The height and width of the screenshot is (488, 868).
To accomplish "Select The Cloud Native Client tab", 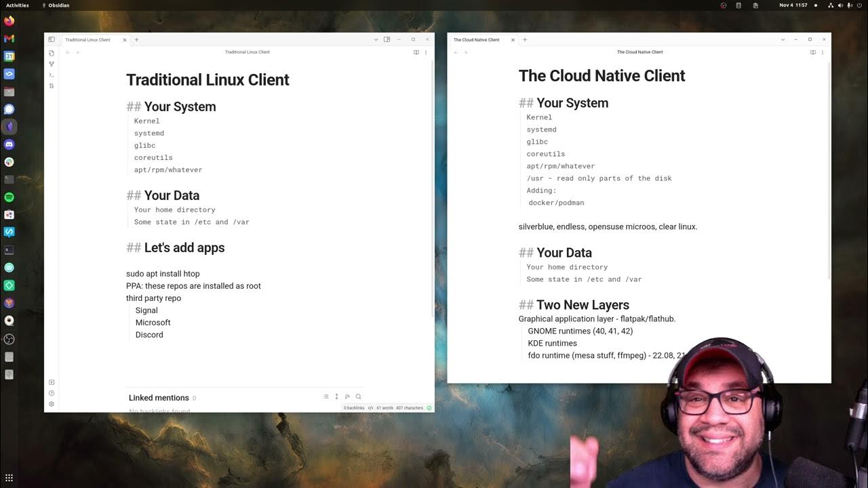I will (x=477, y=40).
